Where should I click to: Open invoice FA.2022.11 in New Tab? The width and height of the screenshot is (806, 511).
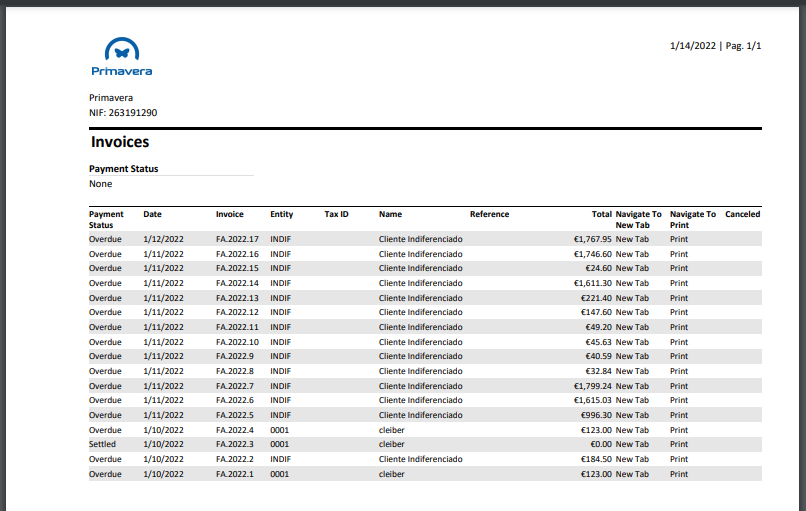[632, 327]
